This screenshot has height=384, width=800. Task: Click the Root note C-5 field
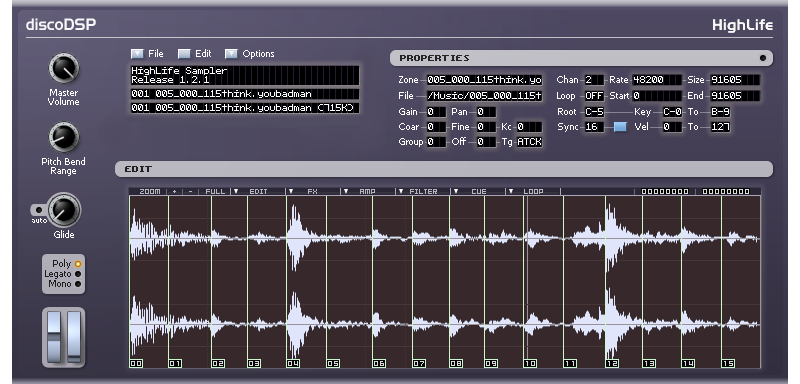pos(594,112)
